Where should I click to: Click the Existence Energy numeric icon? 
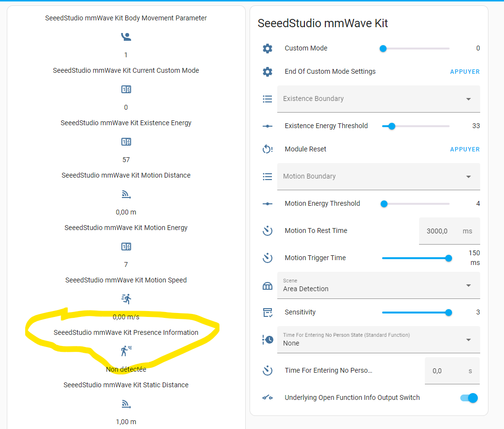pos(126,142)
